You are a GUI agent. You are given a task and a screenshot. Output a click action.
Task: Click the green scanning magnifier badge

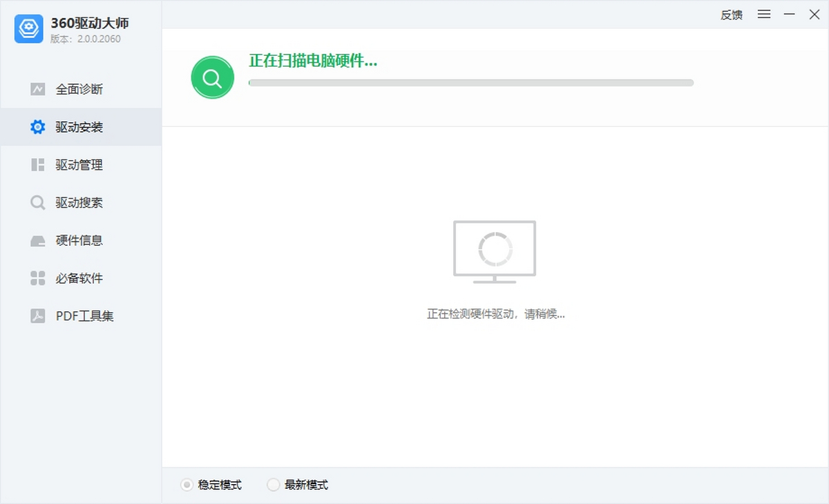click(212, 77)
